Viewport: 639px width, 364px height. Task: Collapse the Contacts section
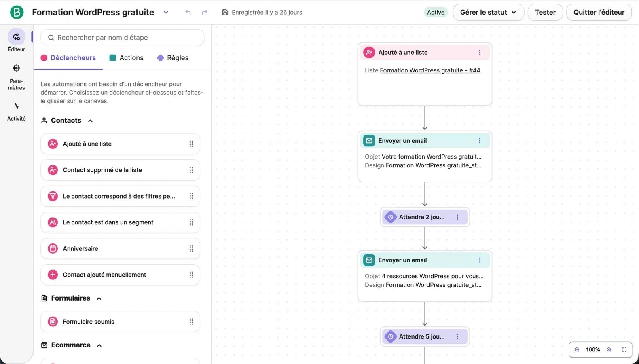pos(91,121)
